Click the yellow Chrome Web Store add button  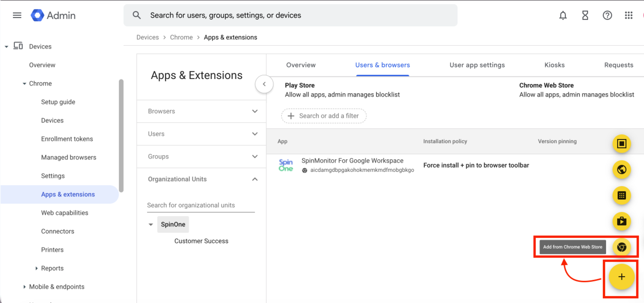(x=622, y=247)
